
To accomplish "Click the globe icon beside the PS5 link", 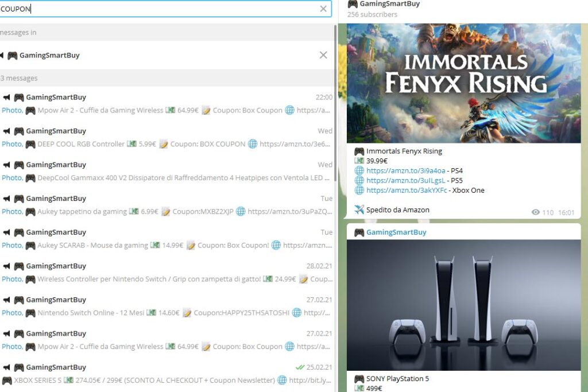I will 359,181.
